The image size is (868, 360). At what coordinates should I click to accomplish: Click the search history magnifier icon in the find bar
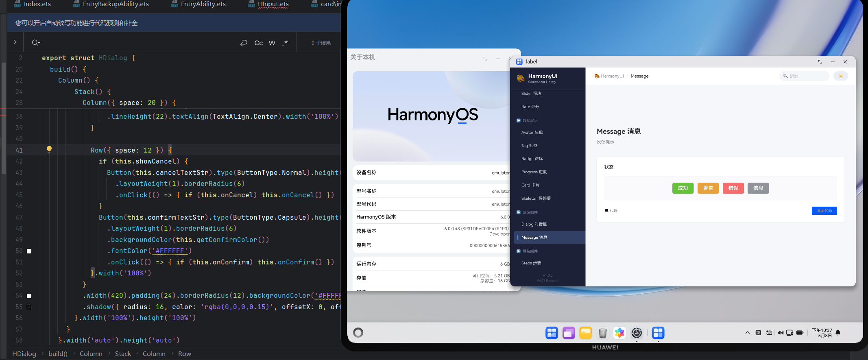coord(35,43)
